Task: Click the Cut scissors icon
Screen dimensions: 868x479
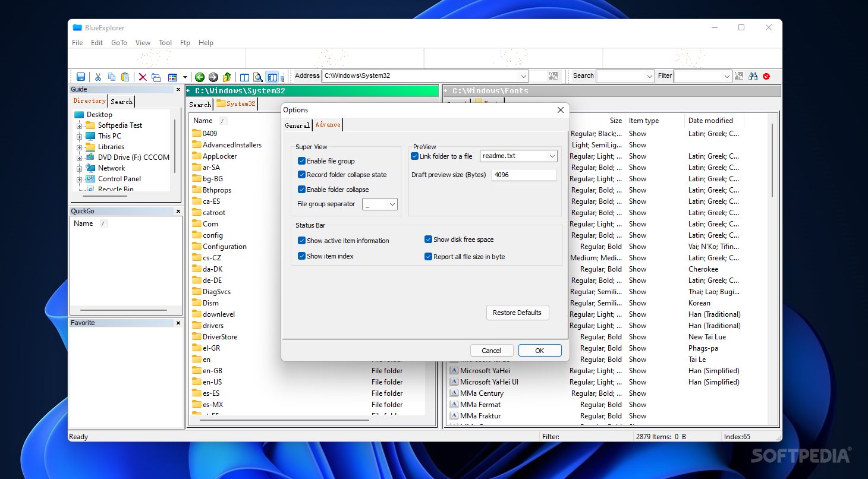Action: pyautogui.click(x=98, y=77)
